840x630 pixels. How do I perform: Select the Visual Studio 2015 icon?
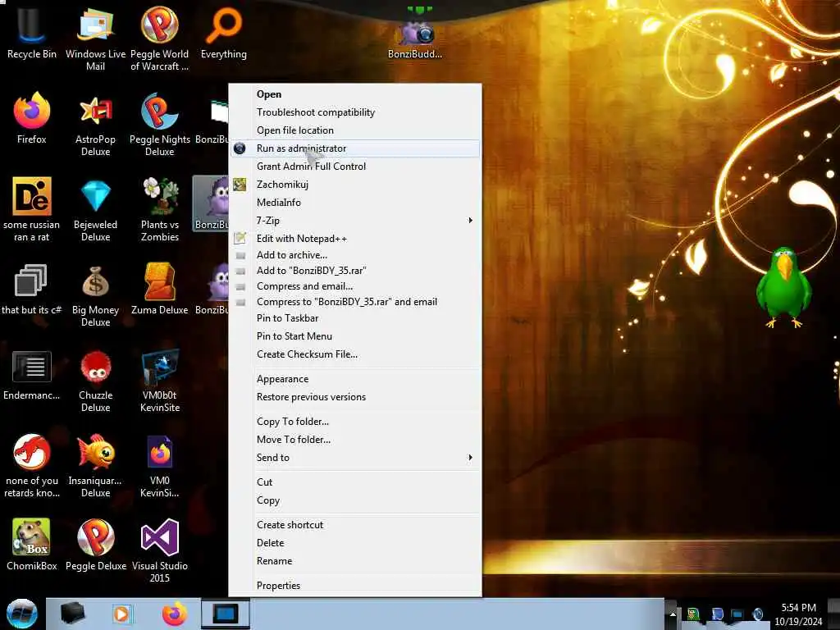(x=160, y=550)
